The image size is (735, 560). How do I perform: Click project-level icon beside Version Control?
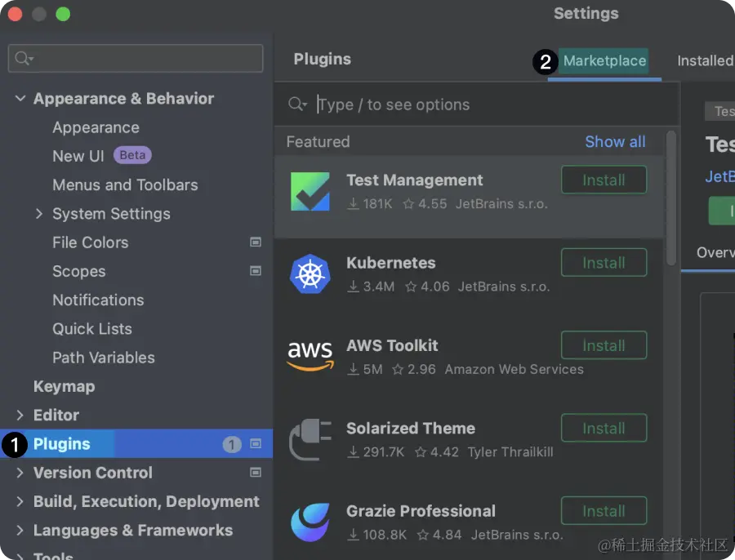(x=256, y=473)
